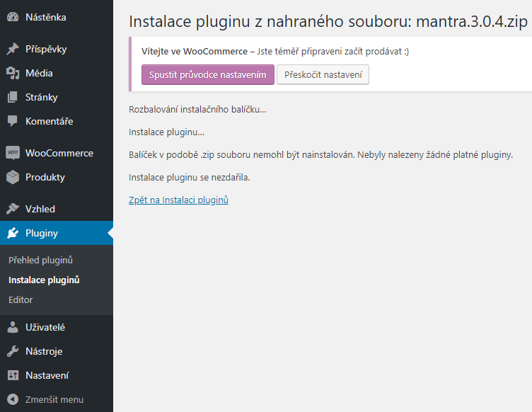Viewport: 532px width, 412px height.
Task: Click the Příspěvky pushpin icon
Action: click(13, 50)
